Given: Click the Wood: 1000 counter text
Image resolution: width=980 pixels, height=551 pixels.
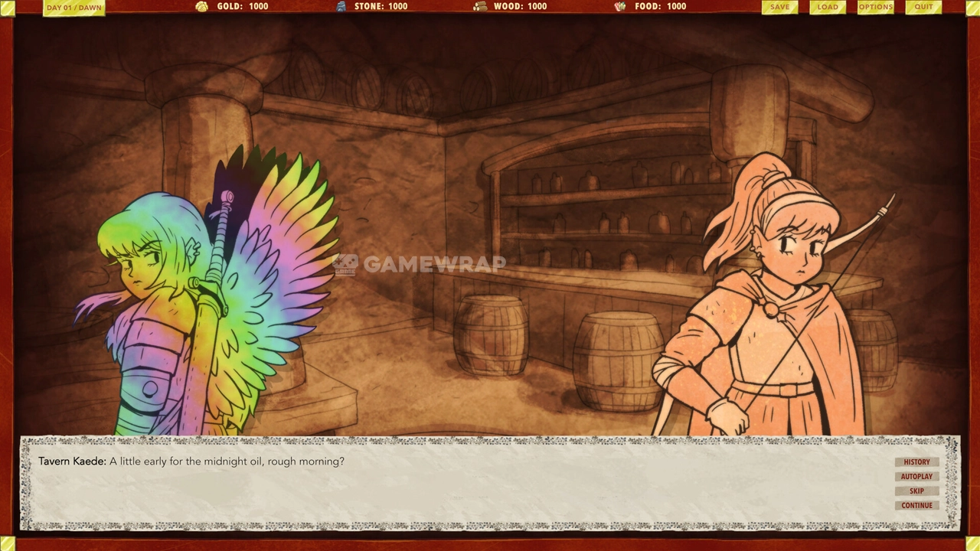Looking at the screenshot, I should click(x=520, y=6).
